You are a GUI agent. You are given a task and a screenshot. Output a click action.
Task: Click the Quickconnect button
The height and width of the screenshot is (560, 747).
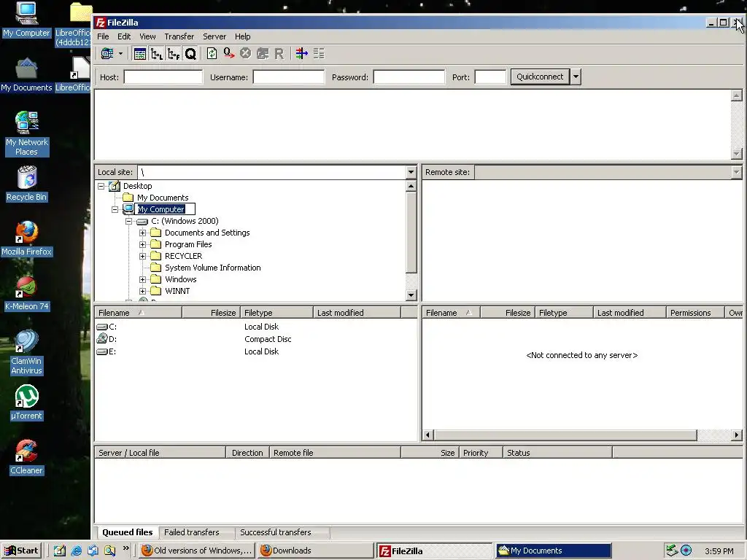[540, 77]
